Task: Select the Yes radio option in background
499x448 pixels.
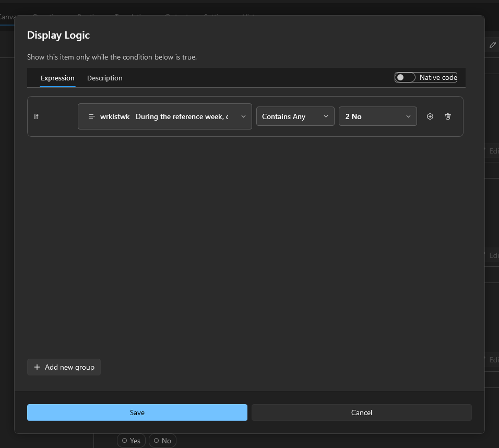Action: tap(131, 441)
